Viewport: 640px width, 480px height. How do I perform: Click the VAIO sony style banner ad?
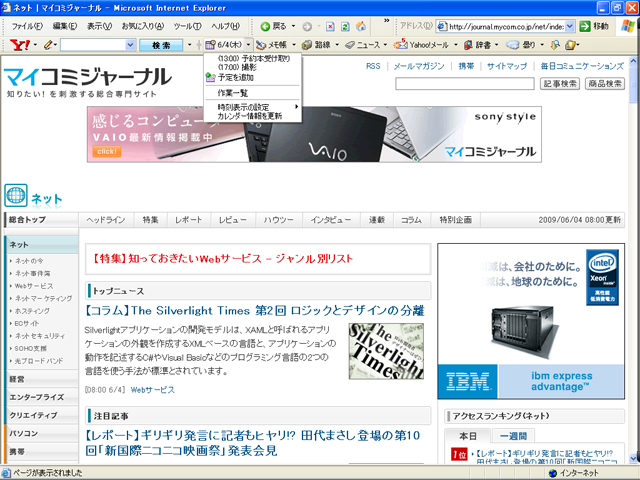(x=314, y=134)
